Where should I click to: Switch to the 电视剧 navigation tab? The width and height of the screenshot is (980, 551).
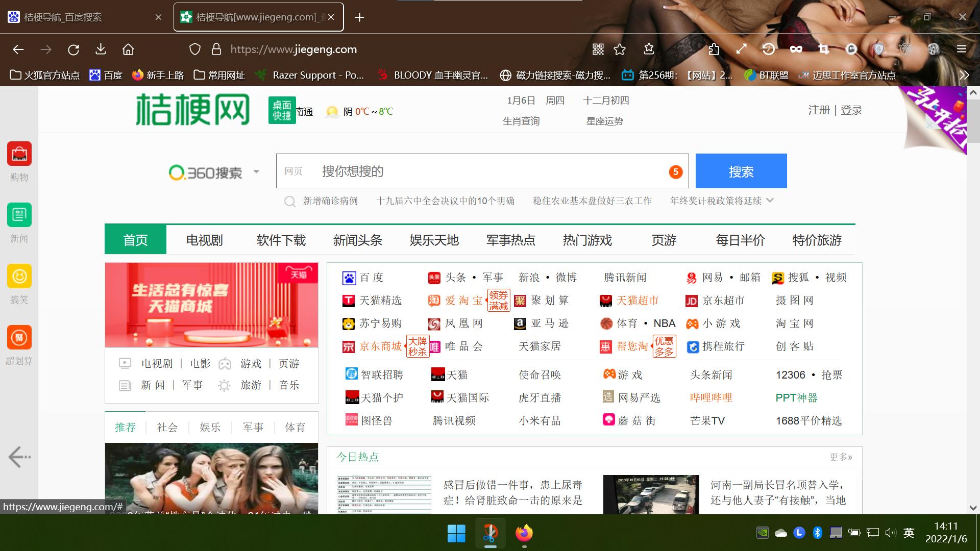click(x=204, y=240)
